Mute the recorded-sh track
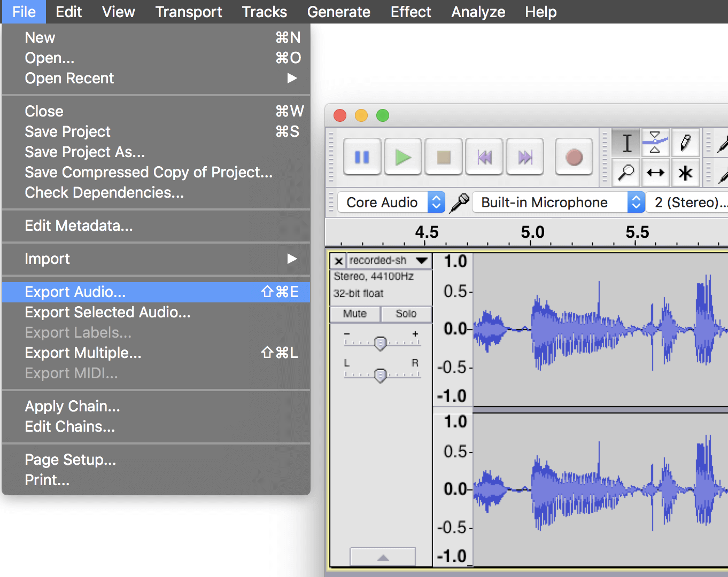This screenshot has height=577, width=728. pos(355,314)
